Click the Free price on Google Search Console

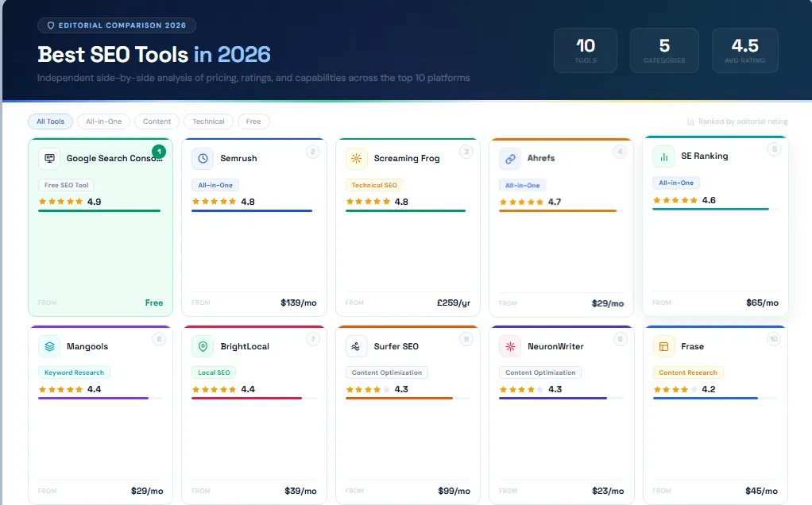[x=154, y=303]
